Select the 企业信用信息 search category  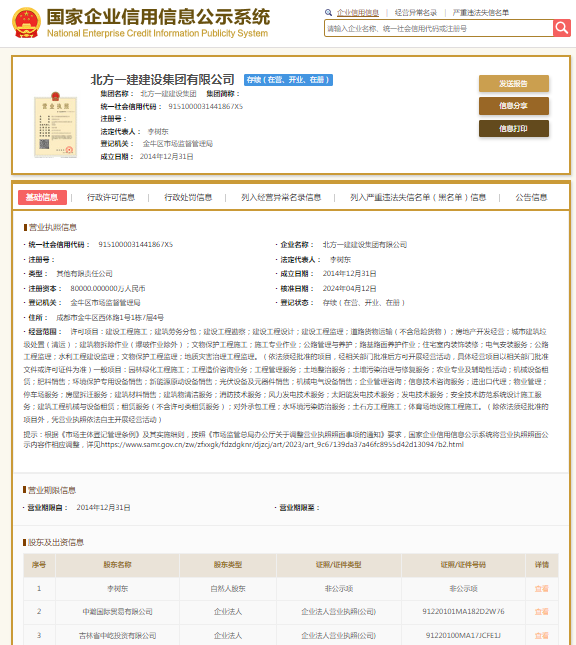point(358,13)
